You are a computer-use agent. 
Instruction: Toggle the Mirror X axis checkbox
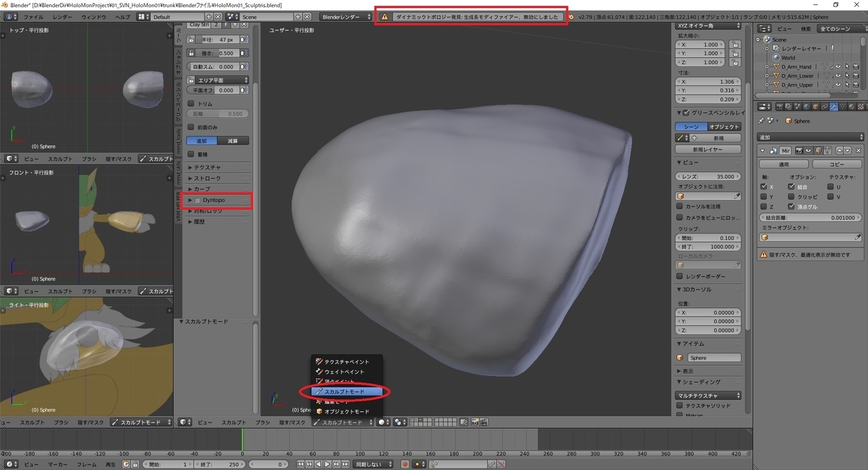point(765,187)
